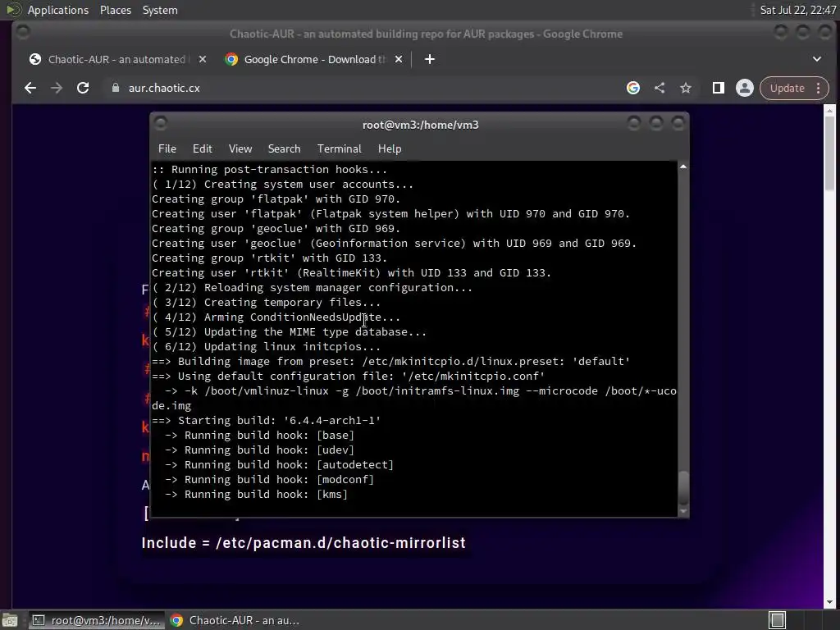Toggle Chrome side panel
The image size is (840, 630).
[x=719, y=88]
